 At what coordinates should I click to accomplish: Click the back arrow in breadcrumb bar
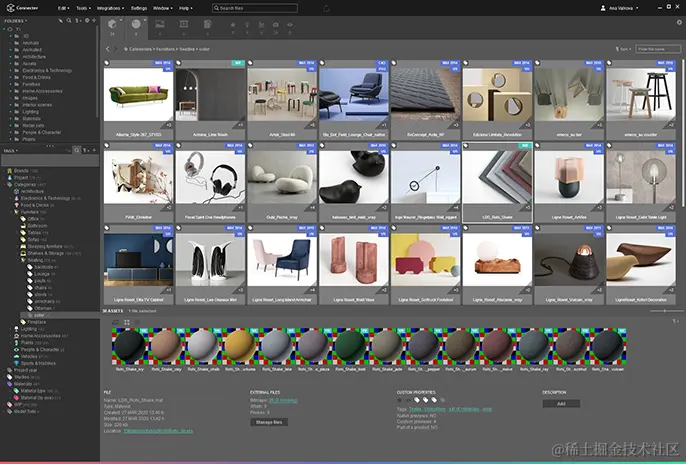108,48
